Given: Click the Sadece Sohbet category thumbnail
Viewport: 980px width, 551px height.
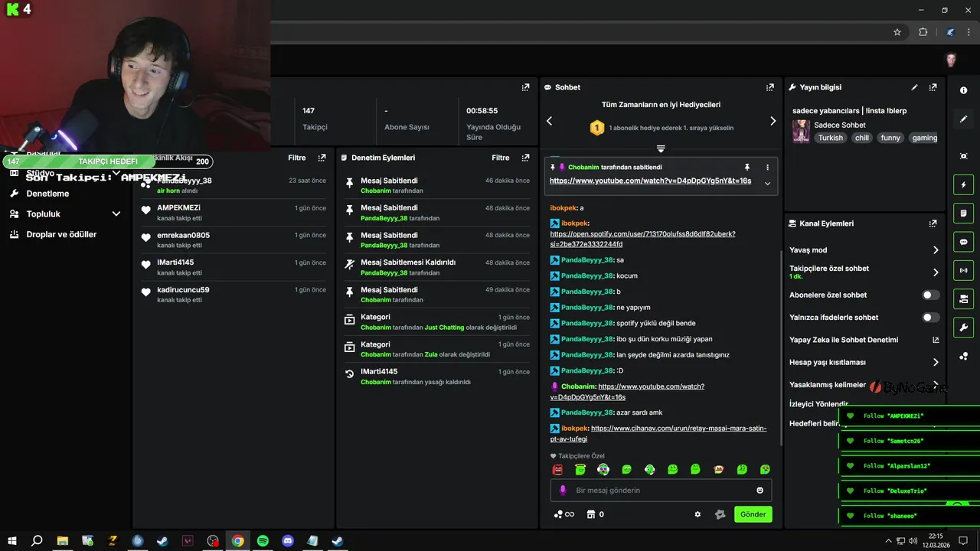Looking at the screenshot, I should [801, 131].
